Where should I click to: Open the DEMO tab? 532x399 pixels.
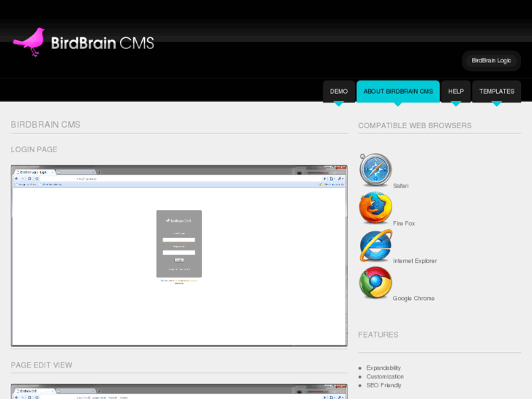(x=339, y=92)
